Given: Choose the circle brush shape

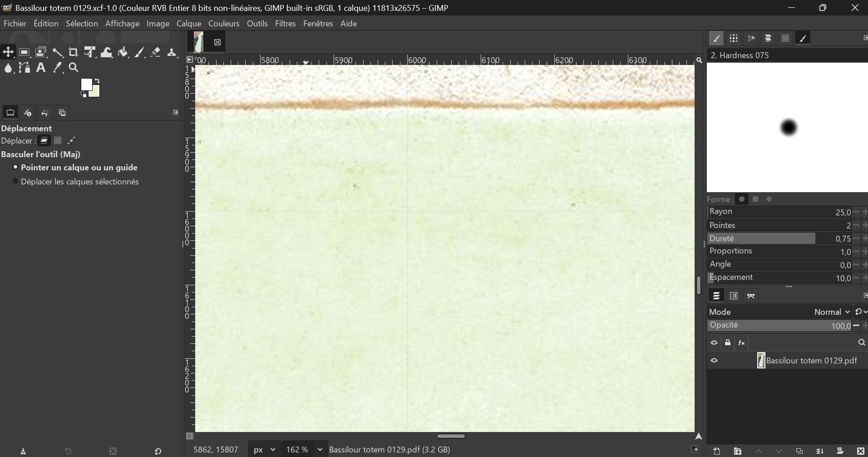Looking at the screenshot, I should coord(742,199).
